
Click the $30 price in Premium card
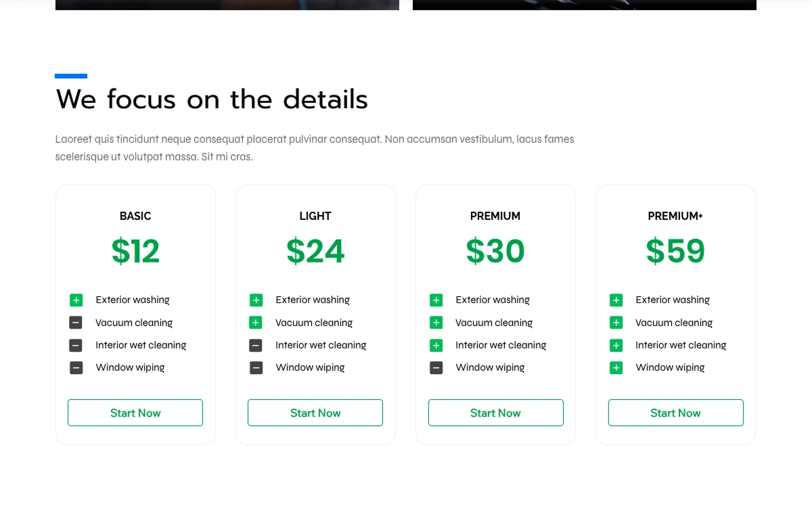tap(495, 251)
